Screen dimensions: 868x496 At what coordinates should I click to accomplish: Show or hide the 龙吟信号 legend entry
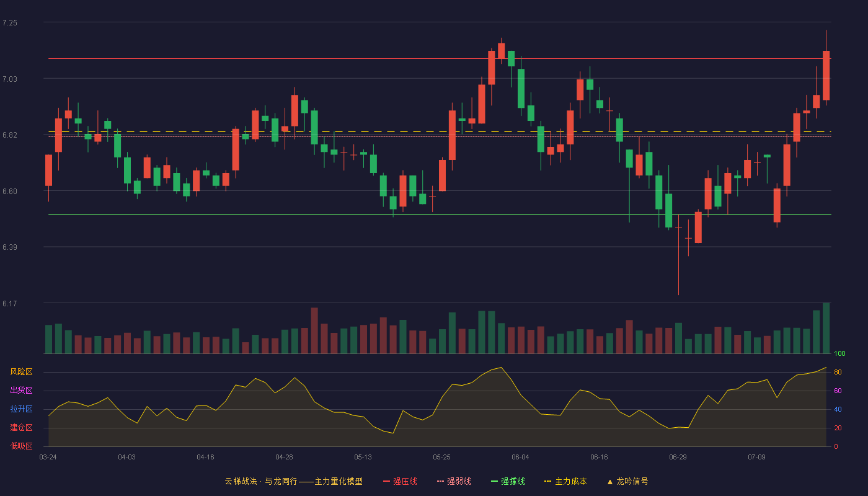click(627, 481)
